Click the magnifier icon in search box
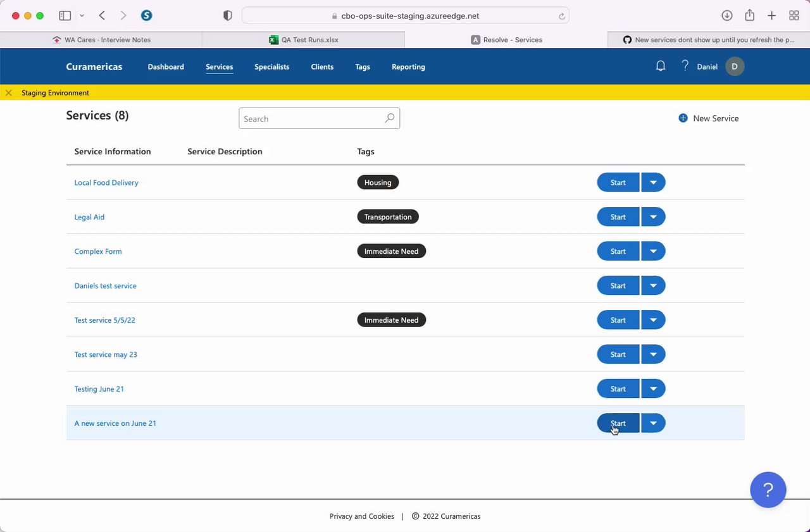Viewport: 810px width, 532px height. point(389,118)
